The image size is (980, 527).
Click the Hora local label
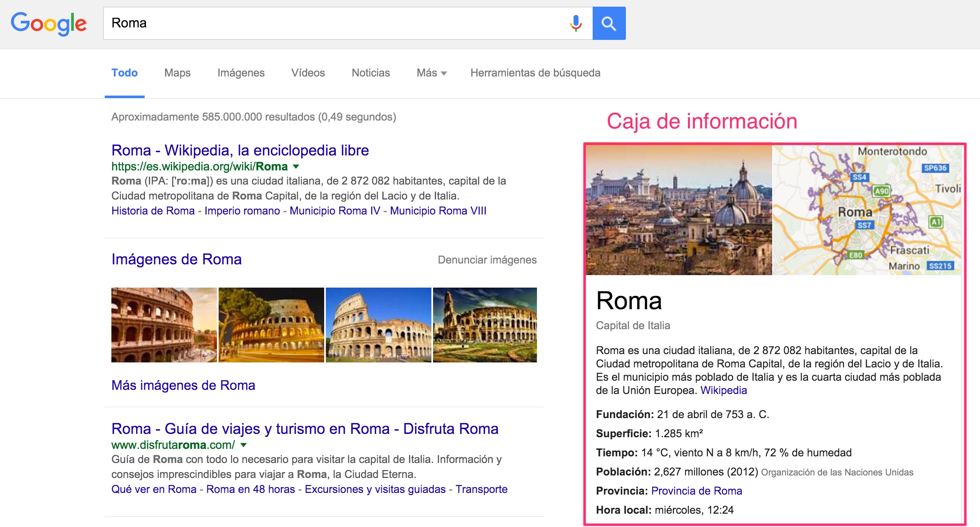623,510
